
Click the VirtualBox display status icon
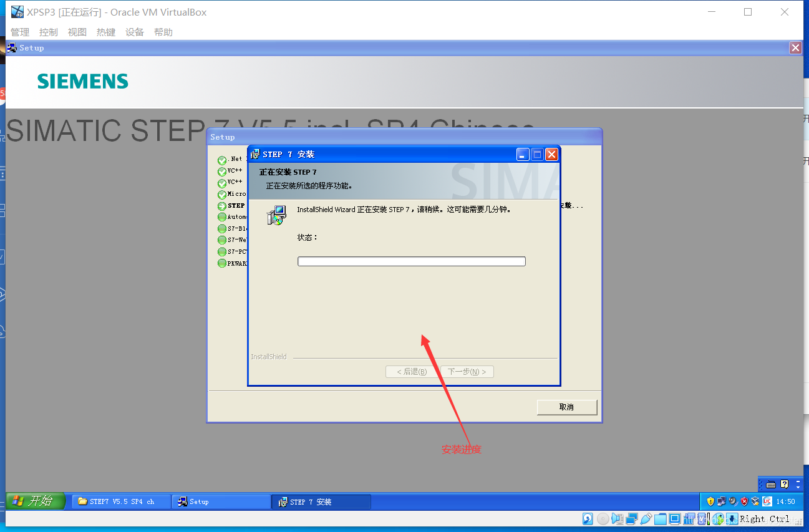pos(675,519)
